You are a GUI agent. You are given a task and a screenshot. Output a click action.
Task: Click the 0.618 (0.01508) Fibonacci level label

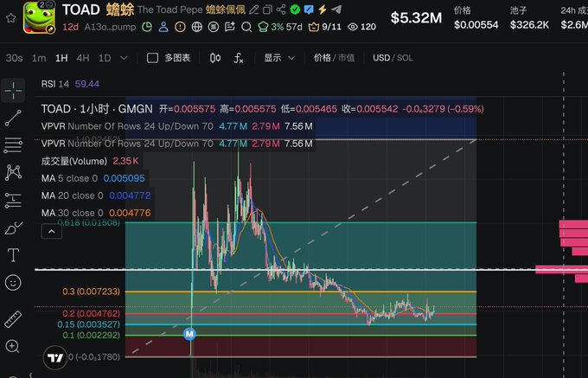pyautogui.click(x=88, y=223)
